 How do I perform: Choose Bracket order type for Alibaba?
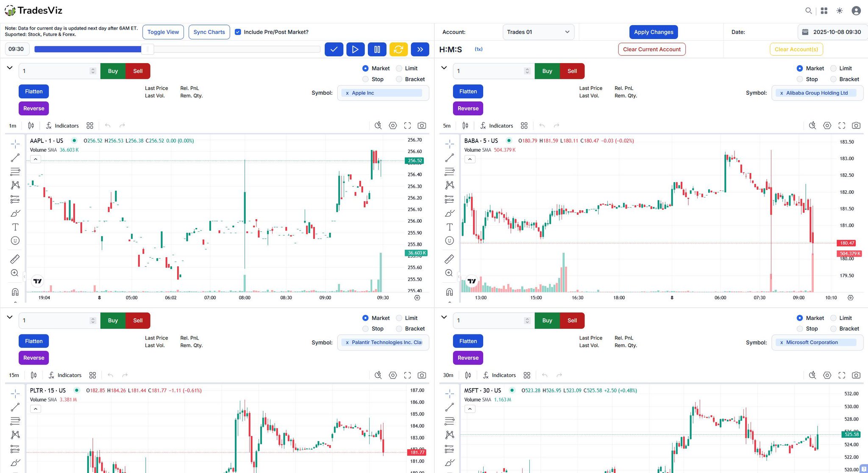tap(834, 79)
